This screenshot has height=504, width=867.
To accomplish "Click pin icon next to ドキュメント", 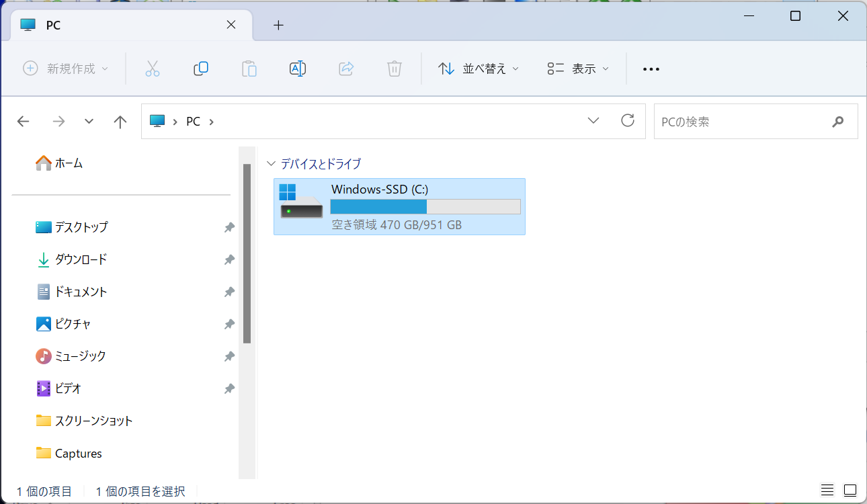I will (229, 292).
